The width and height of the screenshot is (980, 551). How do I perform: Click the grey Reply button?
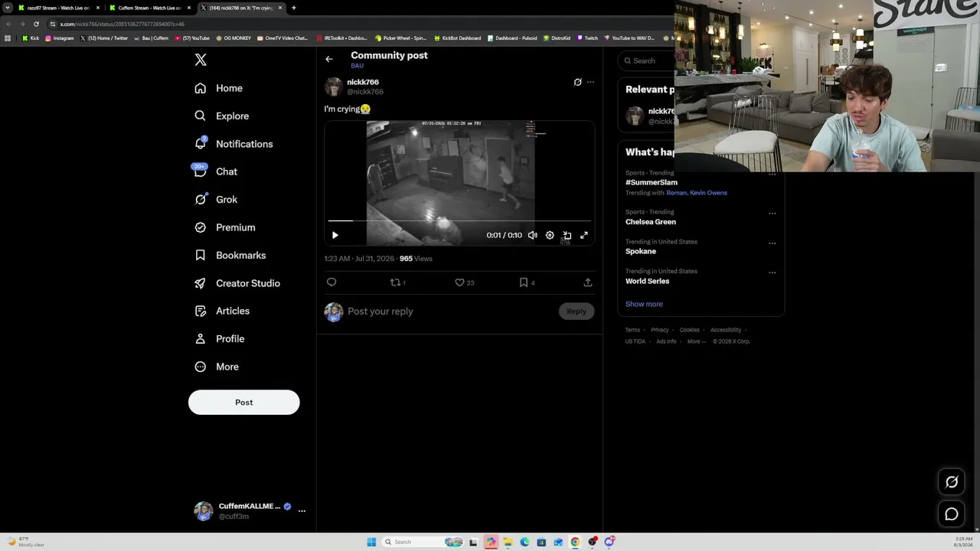(x=577, y=311)
